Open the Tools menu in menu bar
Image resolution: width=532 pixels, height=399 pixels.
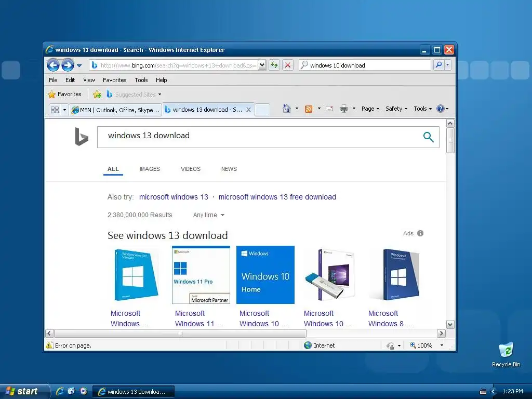pos(141,80)
